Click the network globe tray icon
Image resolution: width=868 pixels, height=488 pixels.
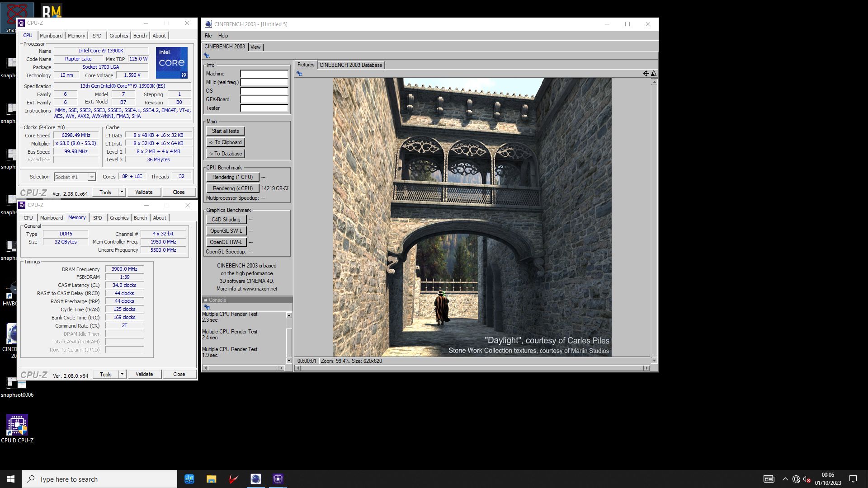[796, 479]
